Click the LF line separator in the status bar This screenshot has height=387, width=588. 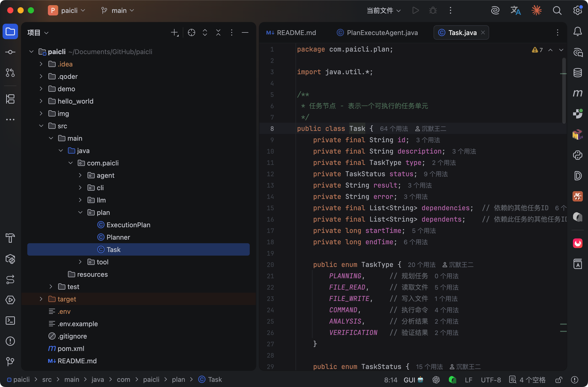point(469,380)
